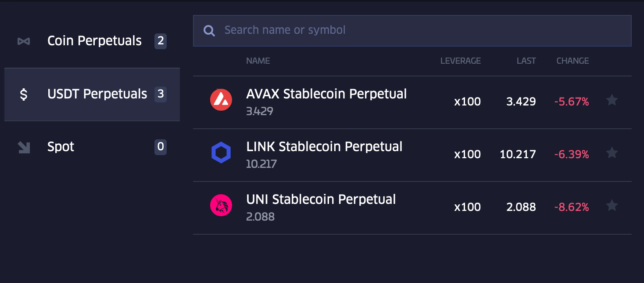Click the Coin Perpetuals bowtie icon
This screenshot has height=283, width=644.
(x=24, y=41)
